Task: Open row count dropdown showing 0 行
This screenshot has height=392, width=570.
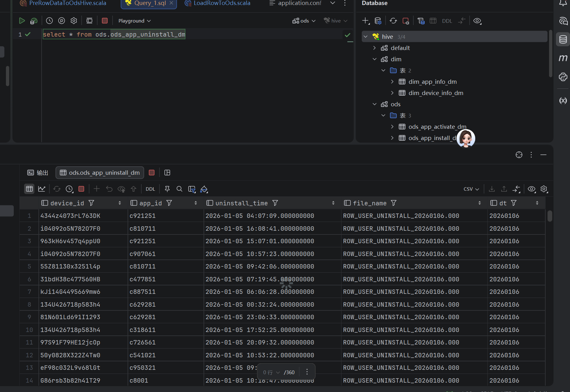Action: coord(271,372)
